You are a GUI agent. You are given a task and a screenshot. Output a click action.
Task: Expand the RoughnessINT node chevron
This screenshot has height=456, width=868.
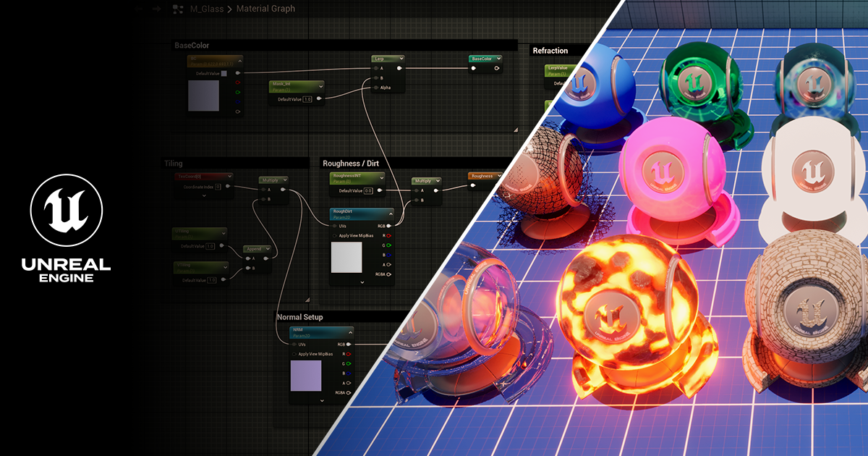tap(380, 177)
